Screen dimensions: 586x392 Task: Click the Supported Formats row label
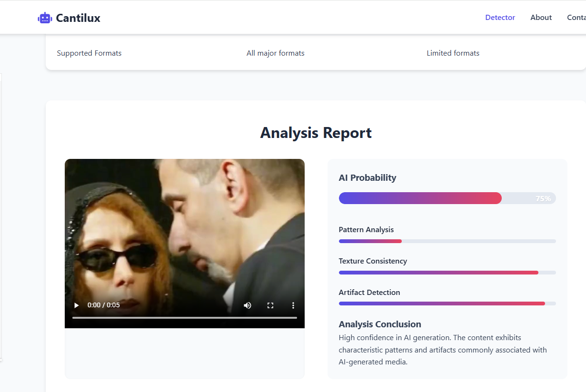pyautogui.click(x=89, y=53)
